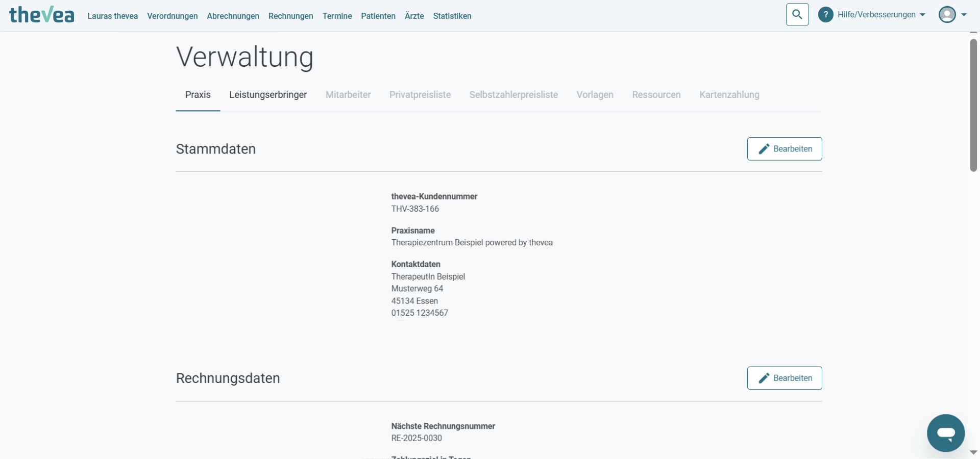Click the thevea logo
The height and width of the screenshot is (459, 980).
(42, 15)
